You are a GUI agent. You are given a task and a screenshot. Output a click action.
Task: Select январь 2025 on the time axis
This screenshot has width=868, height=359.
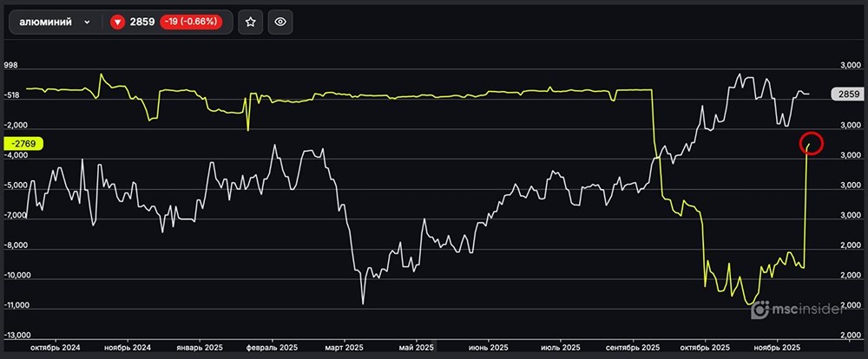[200, 348]
